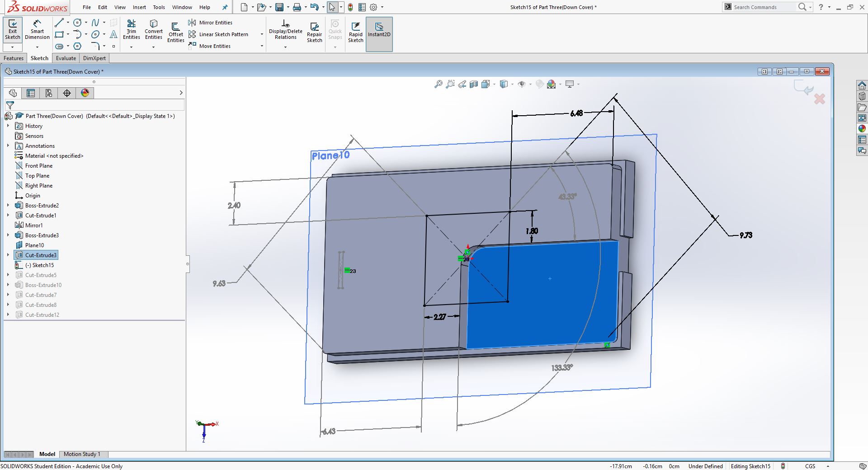Open FeatureManager design tree tab

pyautogui.click(x=13, y=93)
